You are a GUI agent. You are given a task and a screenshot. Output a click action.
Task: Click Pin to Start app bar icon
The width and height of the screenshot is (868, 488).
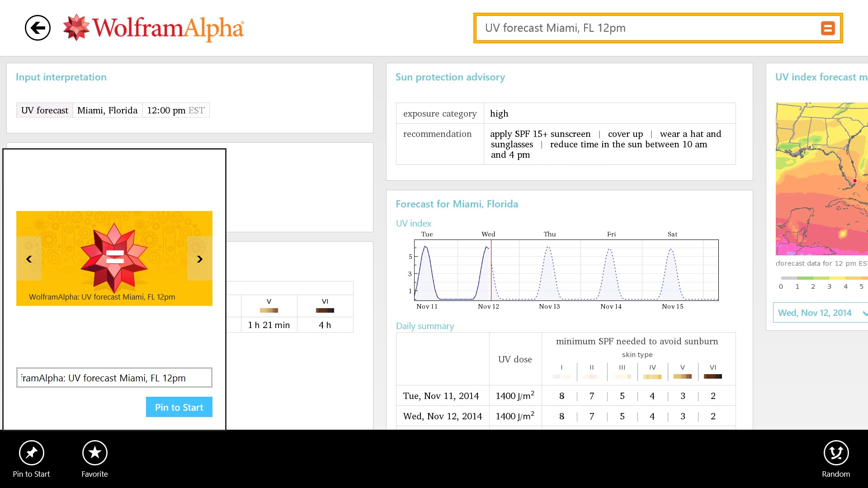point(31,453)
